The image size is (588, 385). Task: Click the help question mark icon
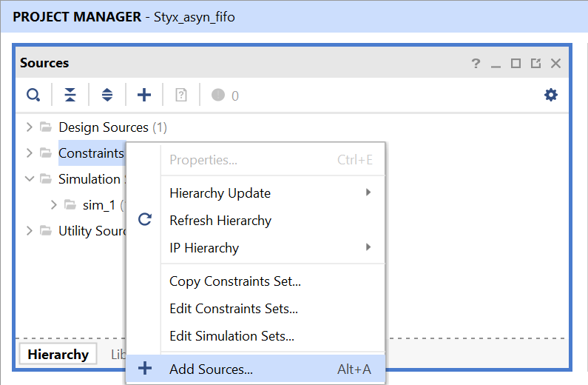[476, 64]
